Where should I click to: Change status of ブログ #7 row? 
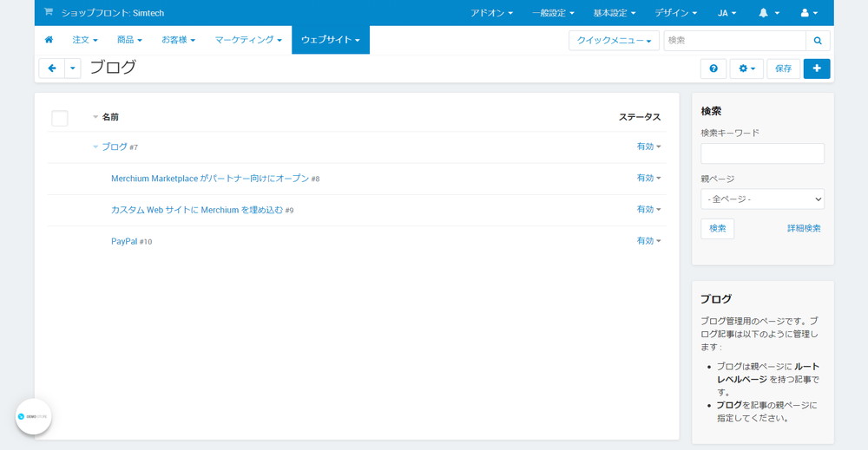point(648,147)
